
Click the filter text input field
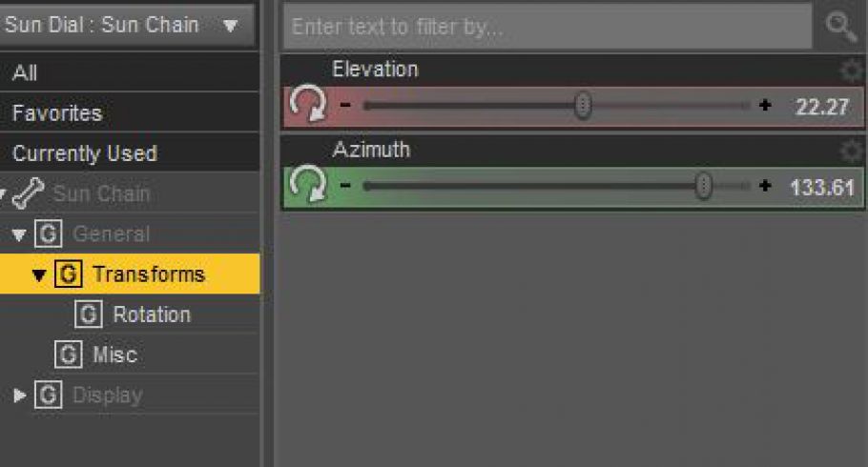point(548,28)
